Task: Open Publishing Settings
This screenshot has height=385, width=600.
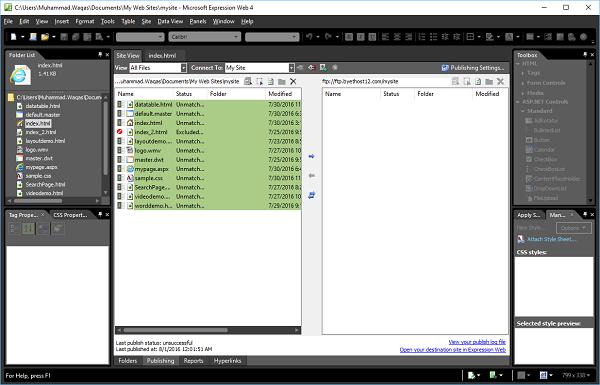Action: pyautogui.click(x=473, y=68)
